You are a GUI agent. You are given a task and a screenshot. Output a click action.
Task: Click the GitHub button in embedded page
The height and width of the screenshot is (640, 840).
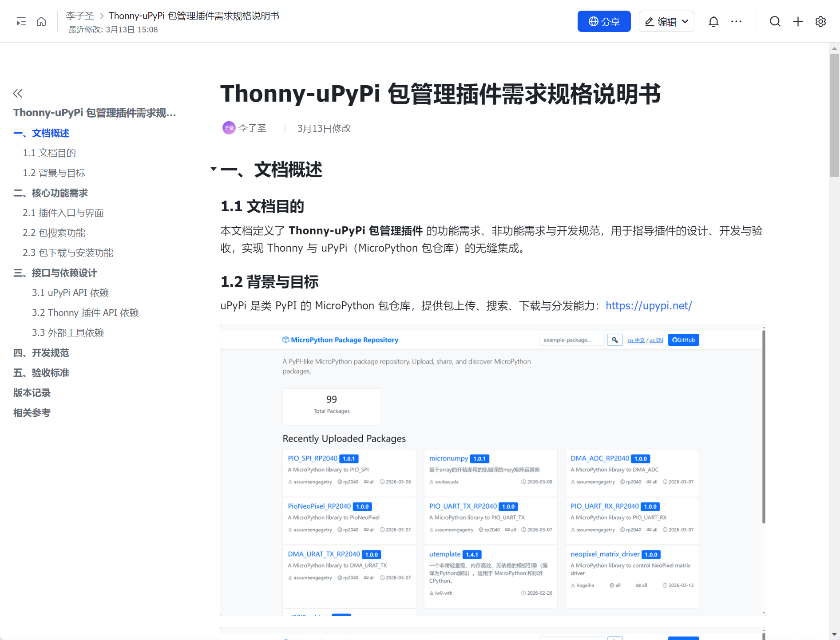point(683,340)
